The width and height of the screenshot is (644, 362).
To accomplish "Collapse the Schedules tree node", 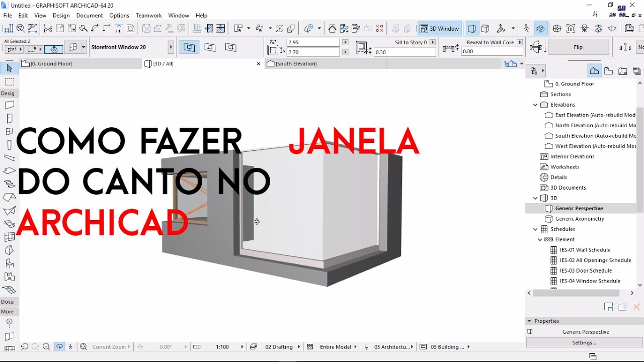I will tap(535, 229).
